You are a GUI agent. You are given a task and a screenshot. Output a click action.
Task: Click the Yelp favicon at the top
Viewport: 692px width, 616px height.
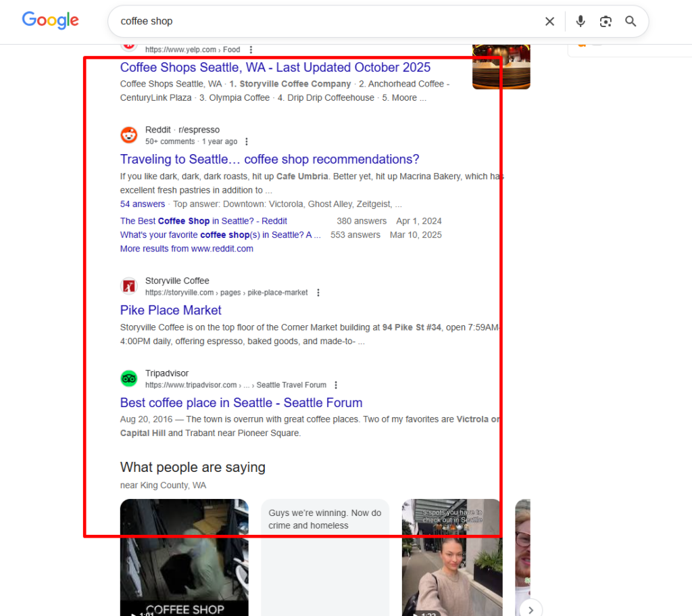pos(128,44)
